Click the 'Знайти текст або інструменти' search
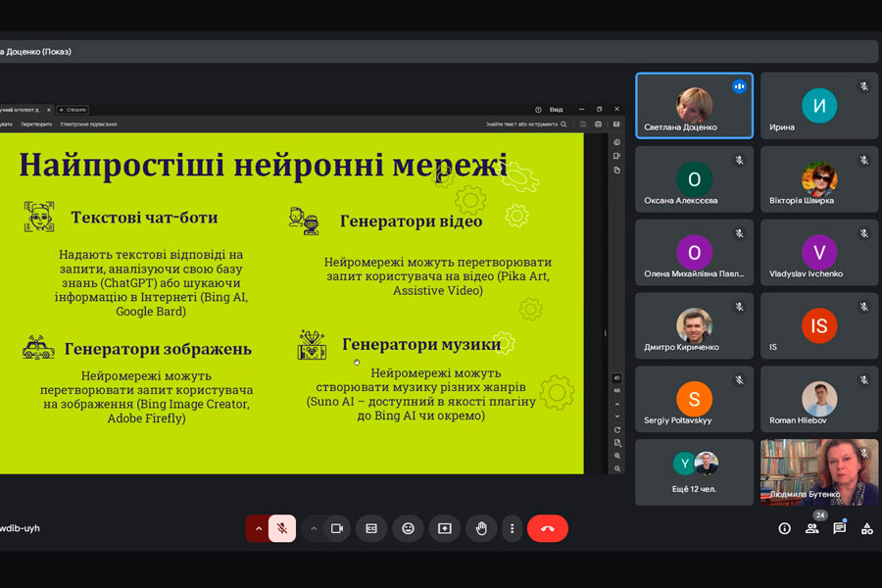Viewport: 882px width, 588px height. pos(526,124)
